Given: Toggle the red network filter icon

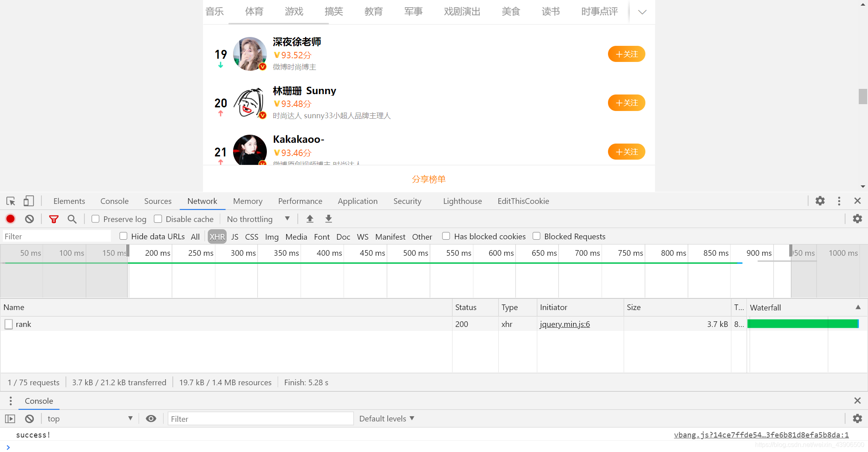Looking at the screenshot, I should [x=53, y=219].
